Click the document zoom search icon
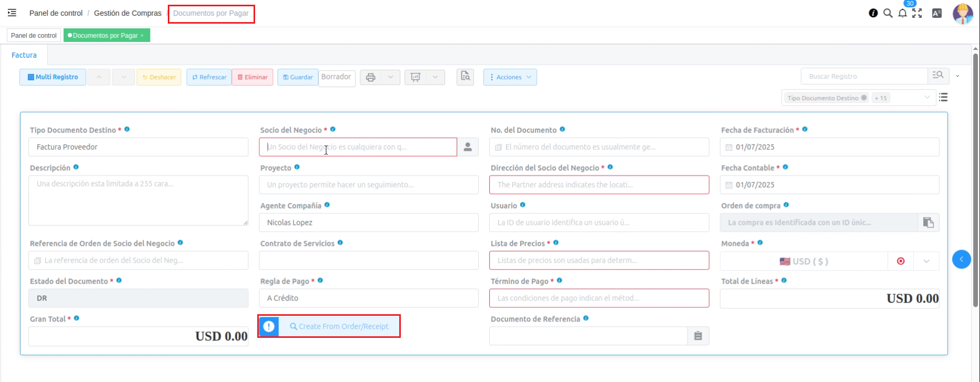Screen dimensions: 980x382 click(466, 77)
